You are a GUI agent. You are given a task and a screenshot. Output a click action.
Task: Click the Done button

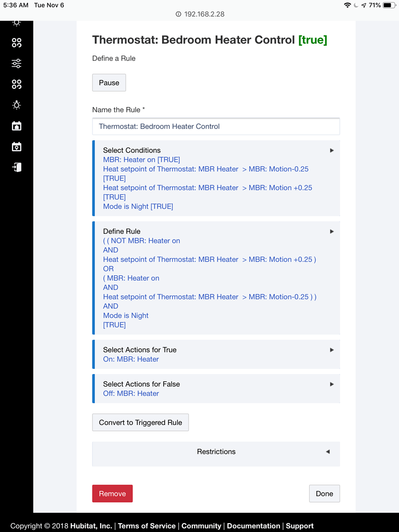coord(324,494)
